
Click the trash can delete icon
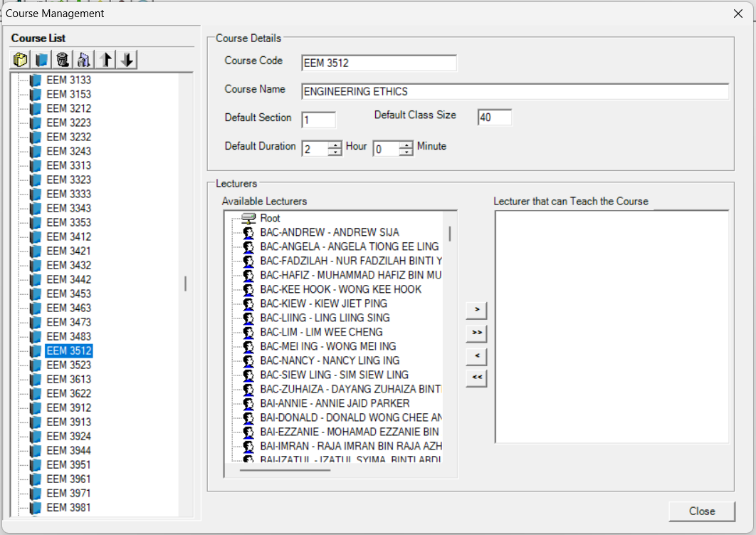point(62,60)
